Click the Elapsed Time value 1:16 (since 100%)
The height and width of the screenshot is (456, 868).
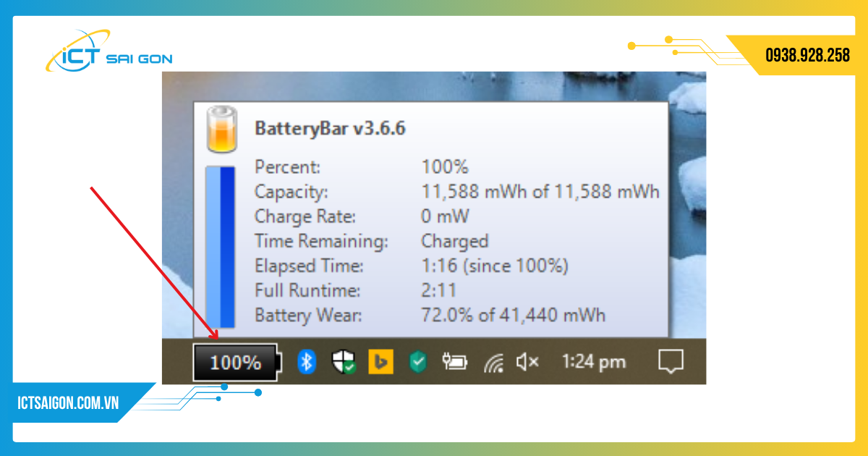(495, 266)
